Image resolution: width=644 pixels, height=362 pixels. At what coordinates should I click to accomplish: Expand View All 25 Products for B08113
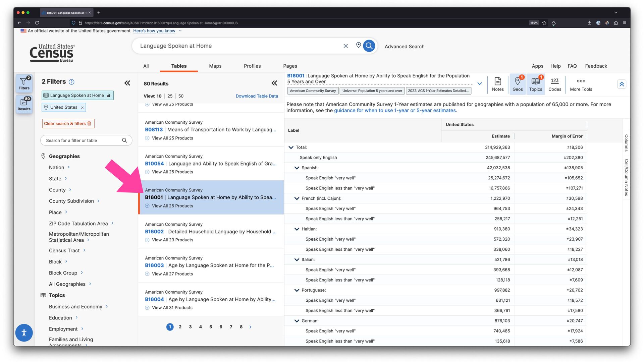click(169, 138)
